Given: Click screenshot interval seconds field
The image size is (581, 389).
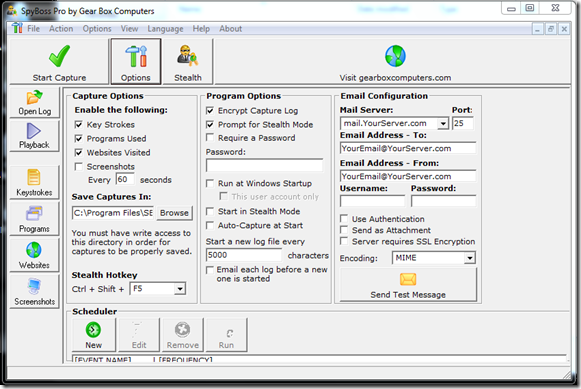Looking at the screenshot, I should point(125,179).
